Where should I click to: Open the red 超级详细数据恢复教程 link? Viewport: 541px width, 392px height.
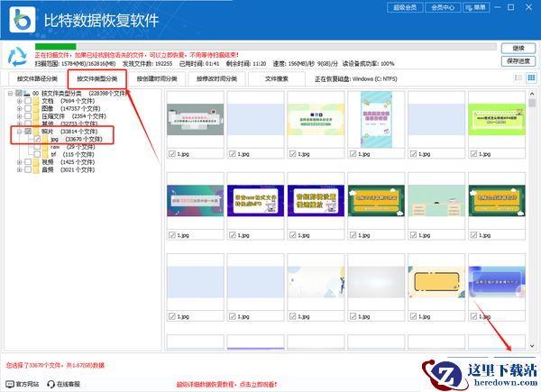226,384
